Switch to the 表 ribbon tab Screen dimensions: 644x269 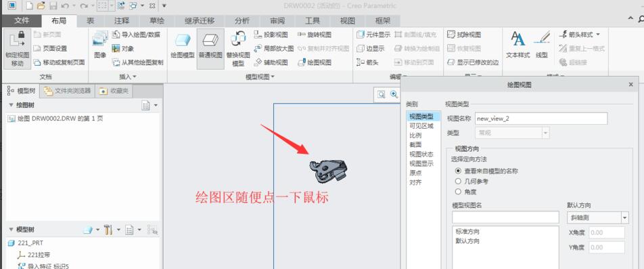(91, 21)
